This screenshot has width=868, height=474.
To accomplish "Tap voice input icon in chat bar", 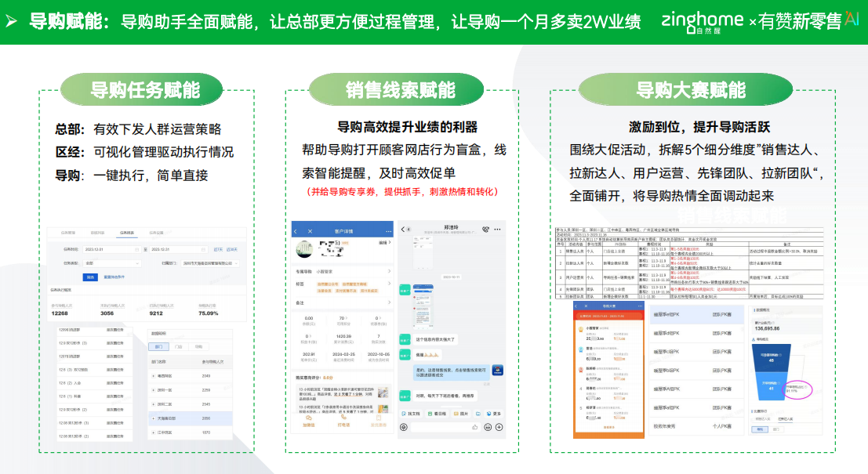I will (404, 427).
